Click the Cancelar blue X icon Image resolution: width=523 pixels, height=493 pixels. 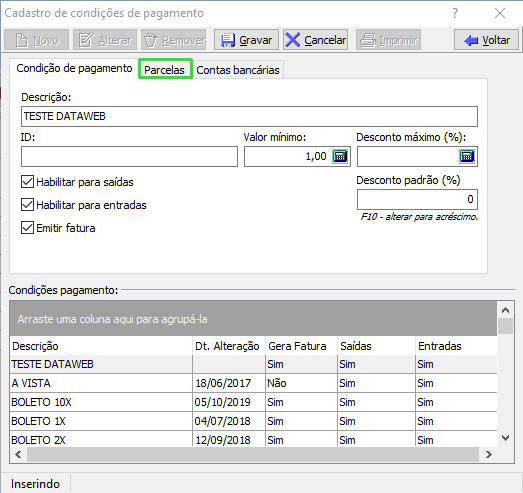point(293,40)
